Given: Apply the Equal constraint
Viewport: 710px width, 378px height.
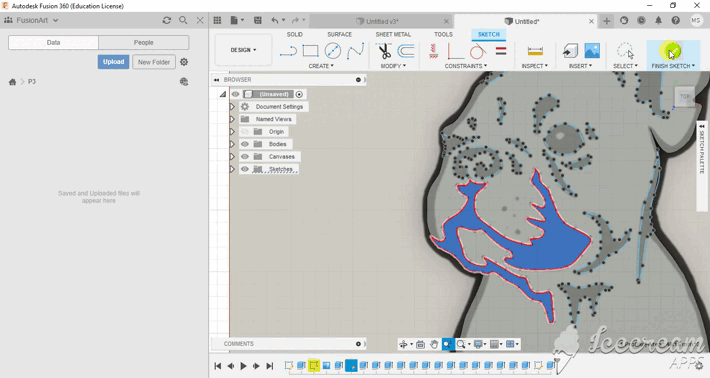Looking at the screenshot, I should [501, 51].
